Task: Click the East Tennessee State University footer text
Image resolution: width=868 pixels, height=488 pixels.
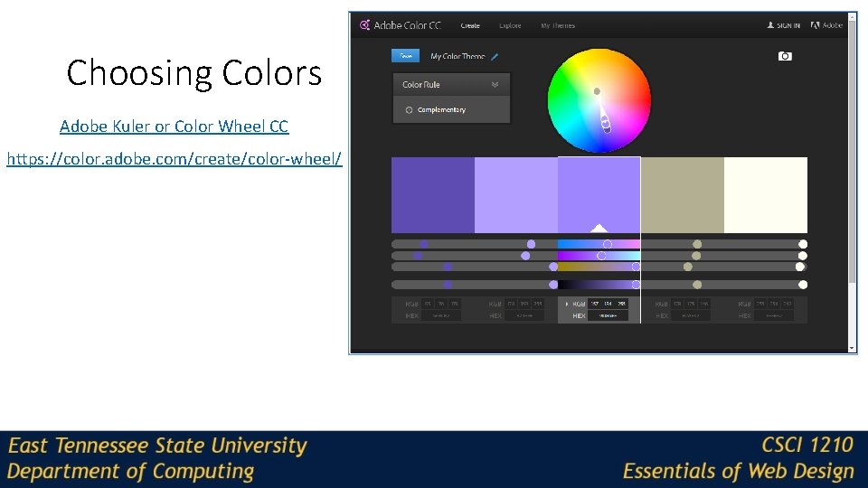Action: [x=157, y=446]
